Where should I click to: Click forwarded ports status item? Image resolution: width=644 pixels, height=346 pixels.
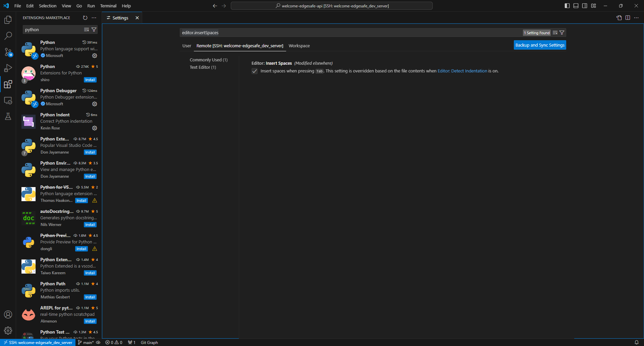coord(132,342)
